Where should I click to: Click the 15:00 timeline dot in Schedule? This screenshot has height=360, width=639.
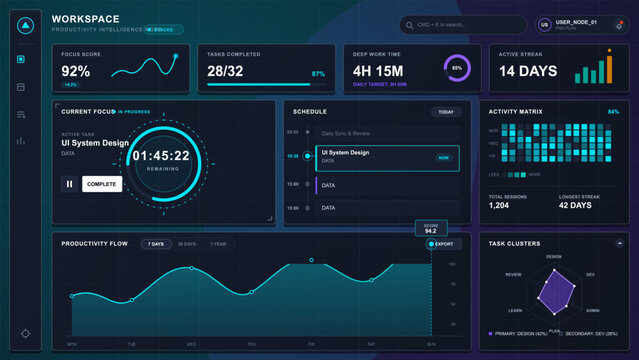(307, 208)
